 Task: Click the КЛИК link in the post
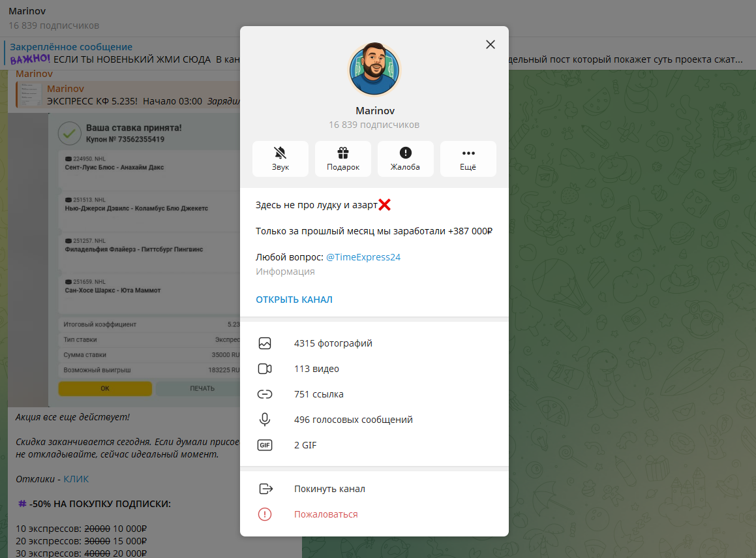pyautogui.click(x=76, y=479)
